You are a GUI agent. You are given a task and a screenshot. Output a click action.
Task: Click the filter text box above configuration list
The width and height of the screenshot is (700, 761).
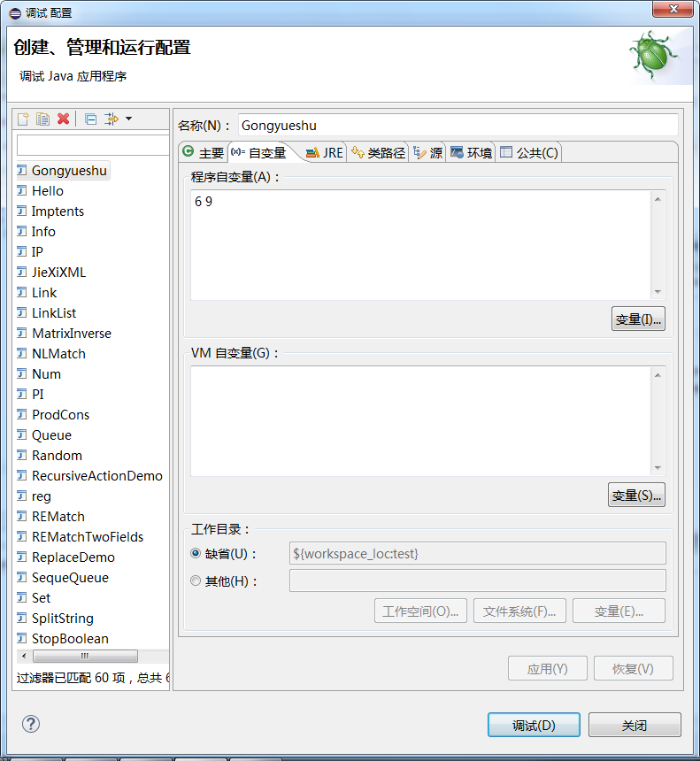[x=93, y=145]
